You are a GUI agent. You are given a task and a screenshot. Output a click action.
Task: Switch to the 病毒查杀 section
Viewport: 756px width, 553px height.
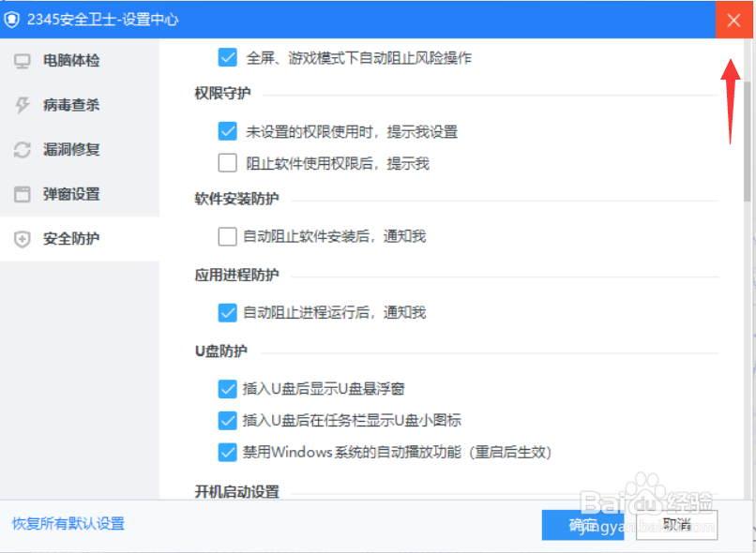point(72,105)
